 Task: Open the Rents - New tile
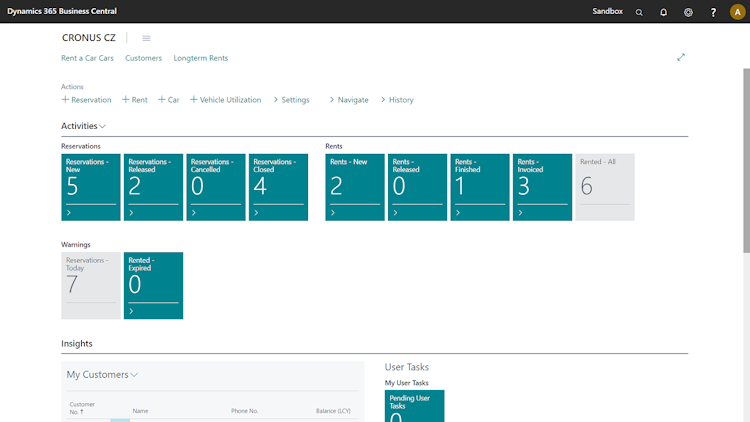tap(355, 187)
